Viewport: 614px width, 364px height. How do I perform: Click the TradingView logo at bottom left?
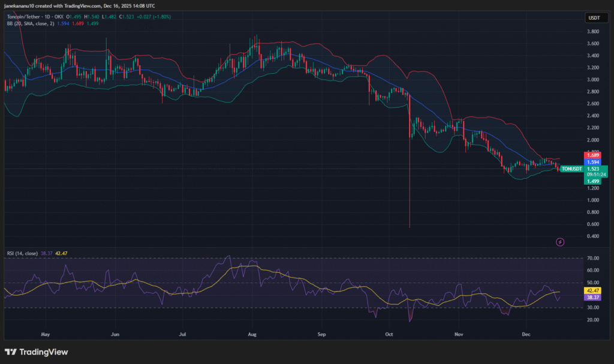(36, 352)
